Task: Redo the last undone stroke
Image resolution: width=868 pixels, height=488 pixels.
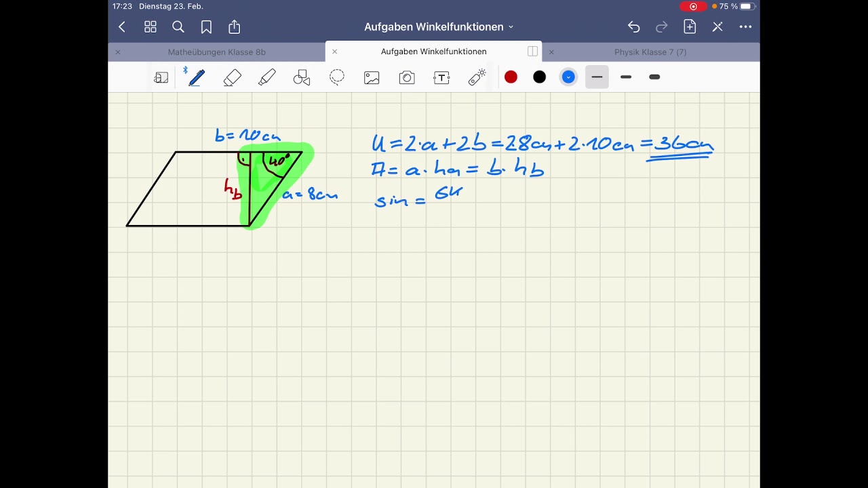Action: point(662,26)
